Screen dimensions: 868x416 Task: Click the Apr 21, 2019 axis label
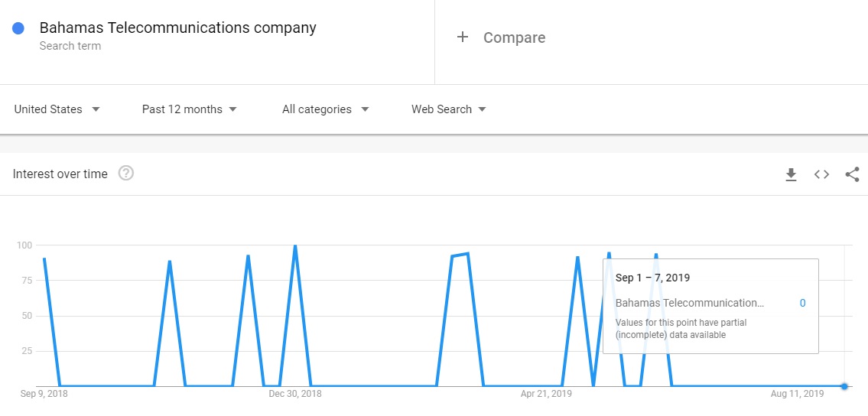tap(546, 395)
